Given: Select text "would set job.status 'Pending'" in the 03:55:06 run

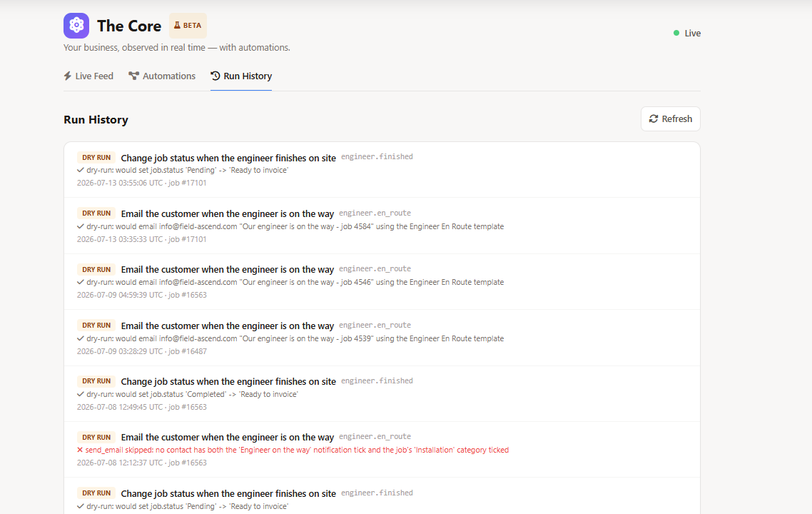Looking at the screenshot, I should point(166,171).
